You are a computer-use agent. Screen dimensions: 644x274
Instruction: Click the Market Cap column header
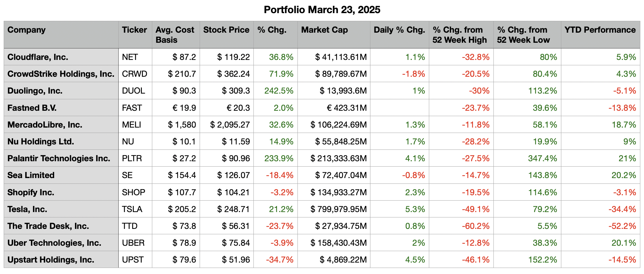click(x=324, y=30)
